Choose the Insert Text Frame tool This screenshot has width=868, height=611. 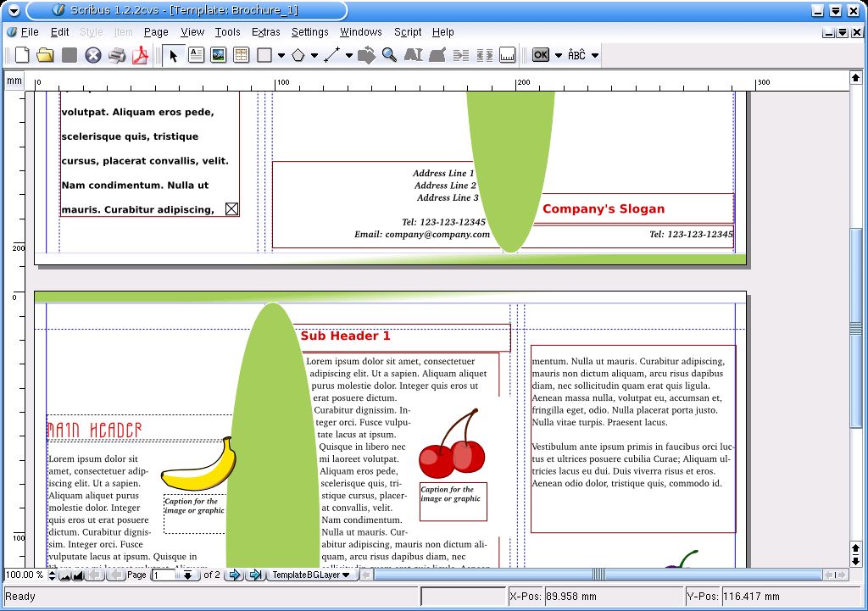(196, 55)
